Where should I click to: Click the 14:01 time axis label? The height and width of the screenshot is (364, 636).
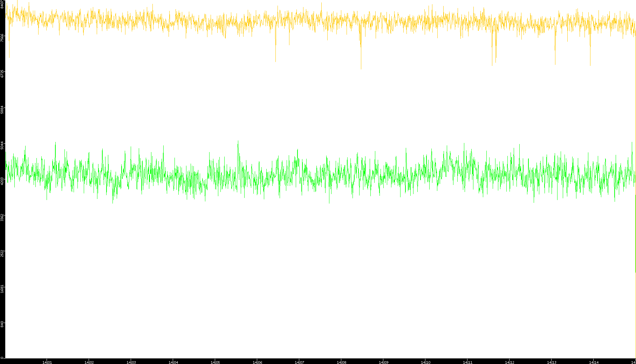(47, 362)
